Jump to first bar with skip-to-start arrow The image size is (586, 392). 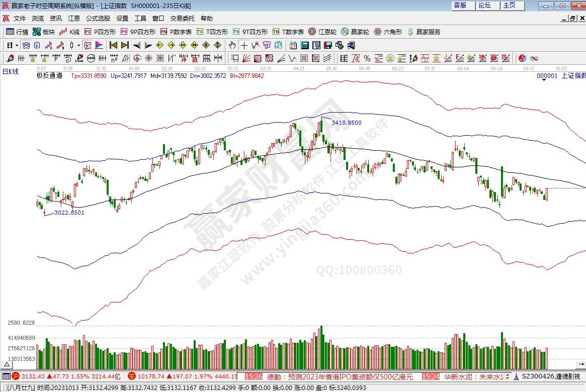coord(114,45)
